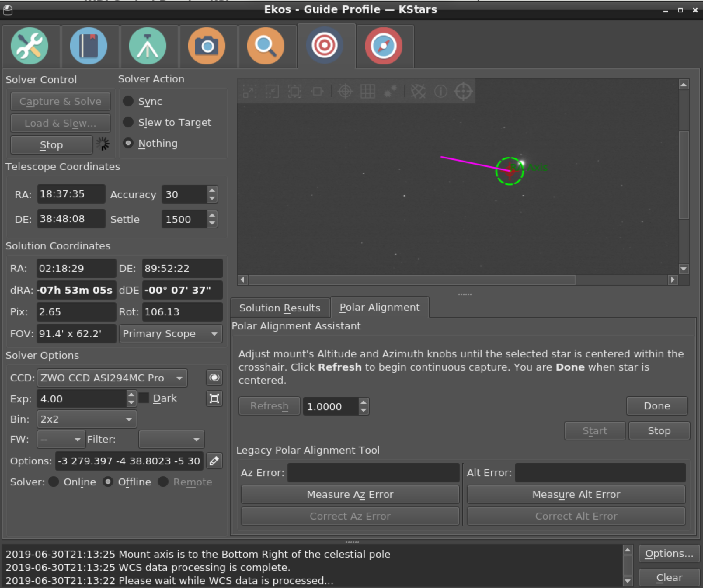Open the FW filter wheel dropdown
Viewport: 703px width, 588px height.
point(61,439)
